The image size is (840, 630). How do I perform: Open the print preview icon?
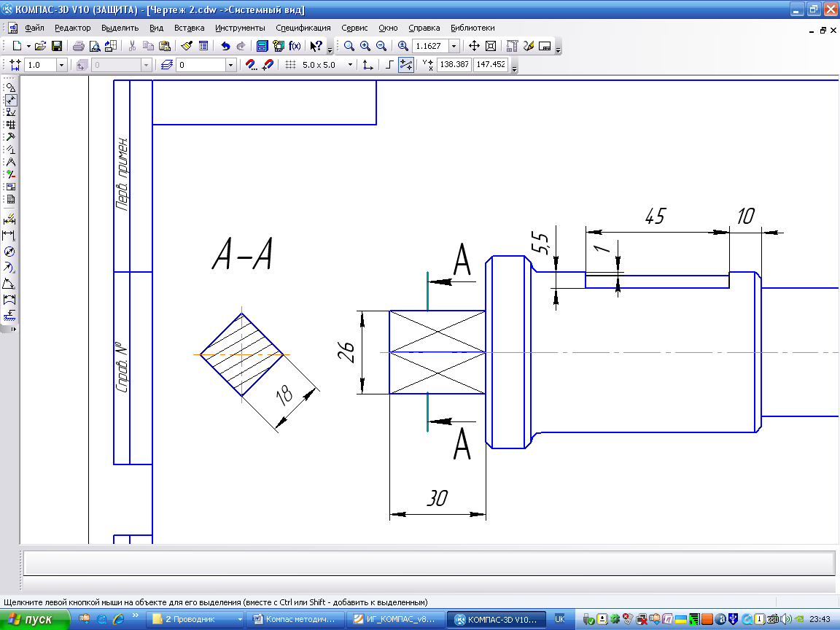[95, 46]
